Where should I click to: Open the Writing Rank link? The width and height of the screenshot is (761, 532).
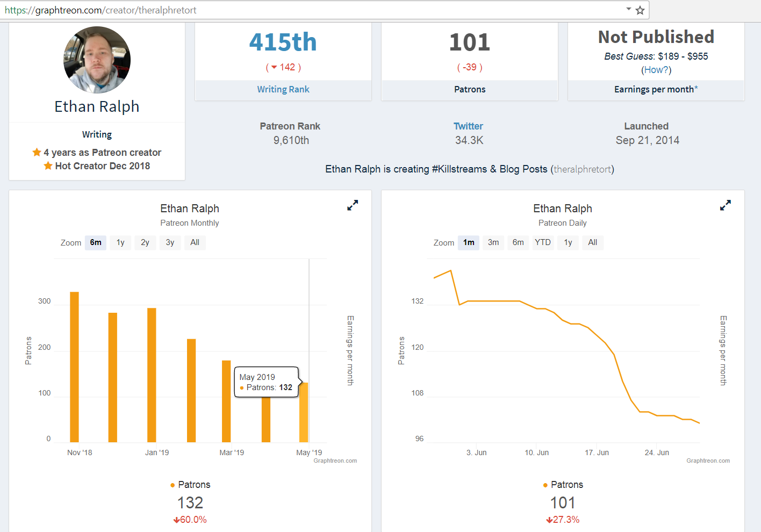pos(283,89)
